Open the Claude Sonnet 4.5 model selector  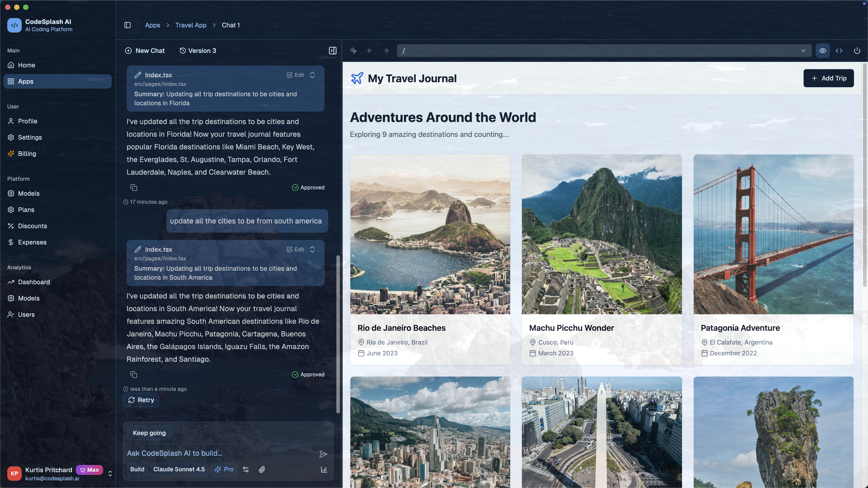(x=179, y=469)
